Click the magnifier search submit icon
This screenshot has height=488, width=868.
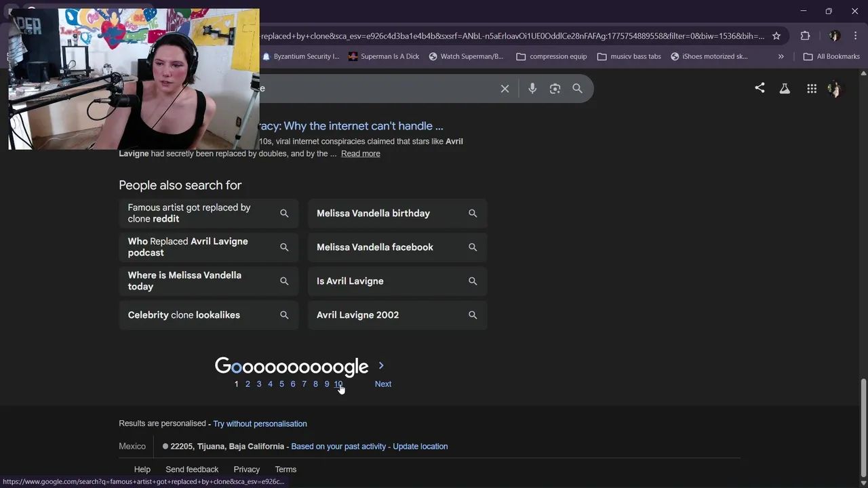point(577,89)
